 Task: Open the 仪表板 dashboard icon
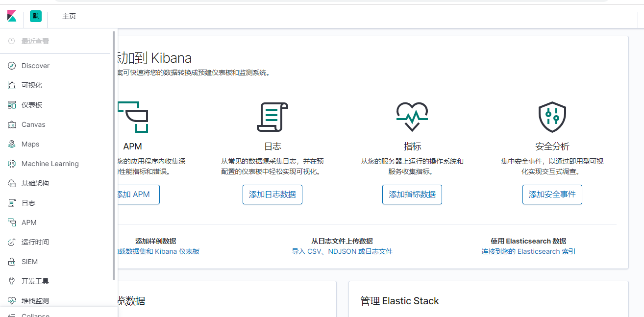pyautogui.click(x=12, y=105)
